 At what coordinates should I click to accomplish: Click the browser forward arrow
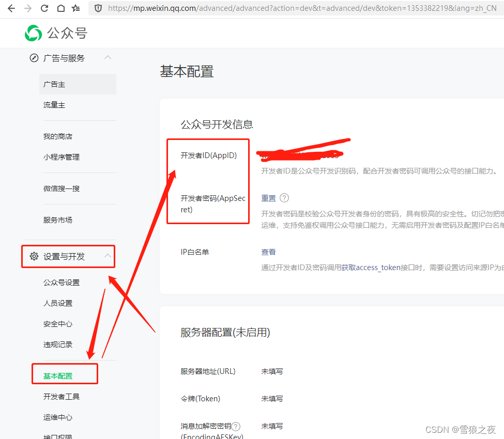coord(28,8)
